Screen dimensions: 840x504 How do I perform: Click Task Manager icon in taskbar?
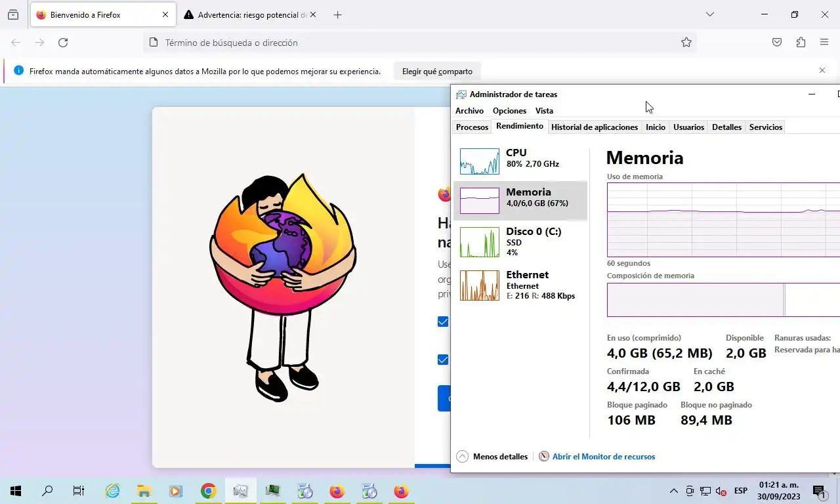pyautogui.click(x=240, y=491)
